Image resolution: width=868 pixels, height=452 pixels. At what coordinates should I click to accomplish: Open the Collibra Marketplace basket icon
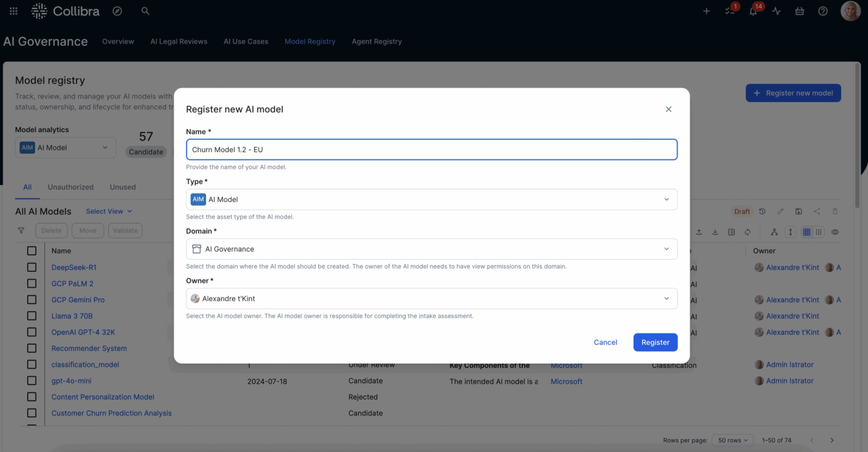(799, 11)
